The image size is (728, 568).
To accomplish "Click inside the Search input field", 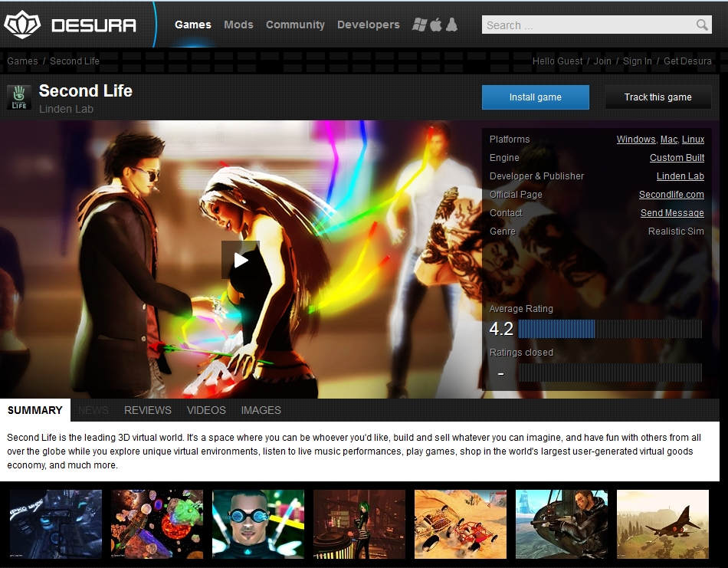I will coord(586,25).
